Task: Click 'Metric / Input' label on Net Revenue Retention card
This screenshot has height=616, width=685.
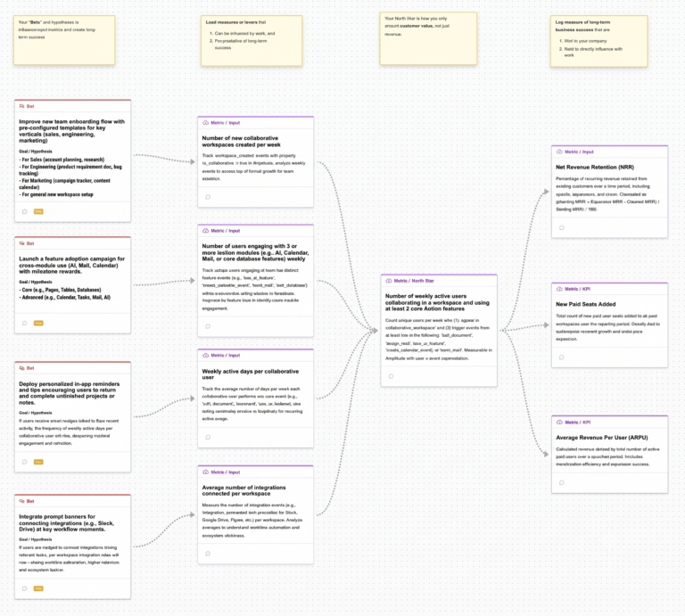Action: (x=579, y=152)
